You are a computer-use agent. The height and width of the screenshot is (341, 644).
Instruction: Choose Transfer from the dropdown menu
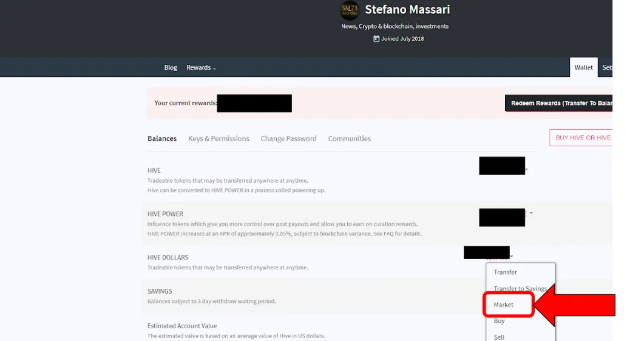(x=505, y=272)
